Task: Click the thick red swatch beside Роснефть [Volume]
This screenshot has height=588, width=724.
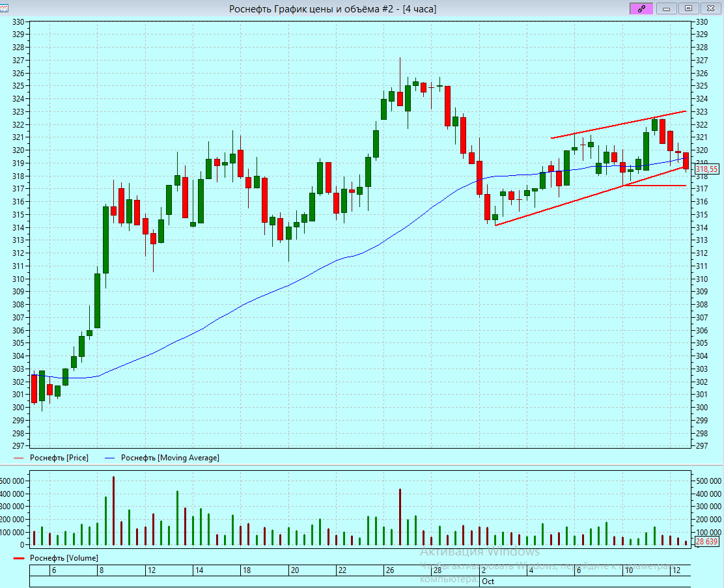Action: tap(18, 559)
